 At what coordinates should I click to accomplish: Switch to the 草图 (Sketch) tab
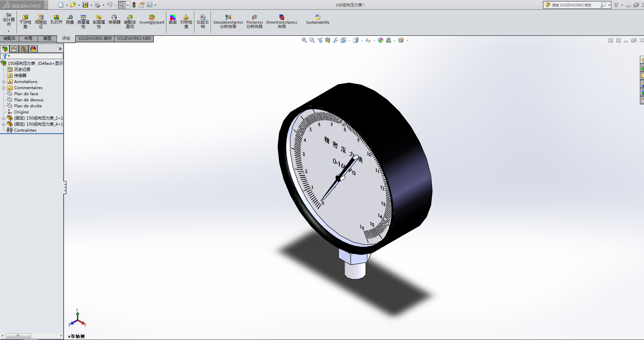point(47,38)
